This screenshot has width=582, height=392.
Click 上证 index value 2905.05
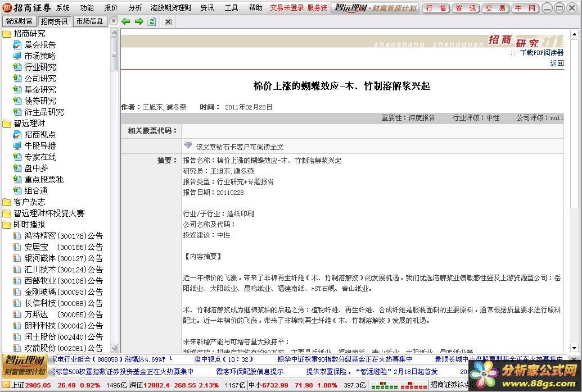pyautogui.click(x=38, y=385)
